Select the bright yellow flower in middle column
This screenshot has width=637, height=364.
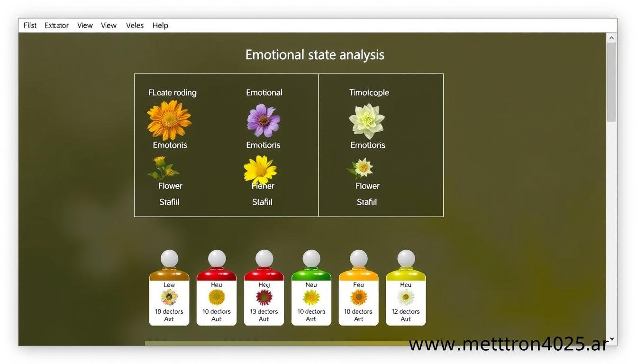tap(260, 170)
